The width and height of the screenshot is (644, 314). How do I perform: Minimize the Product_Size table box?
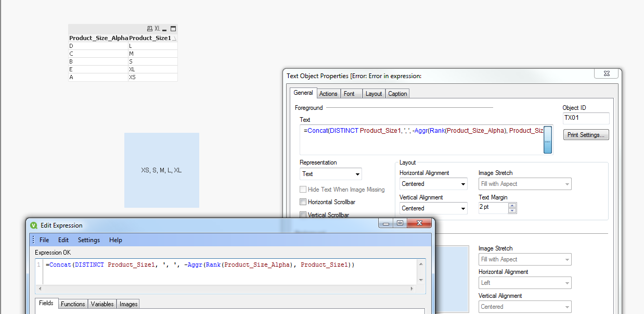165,29
